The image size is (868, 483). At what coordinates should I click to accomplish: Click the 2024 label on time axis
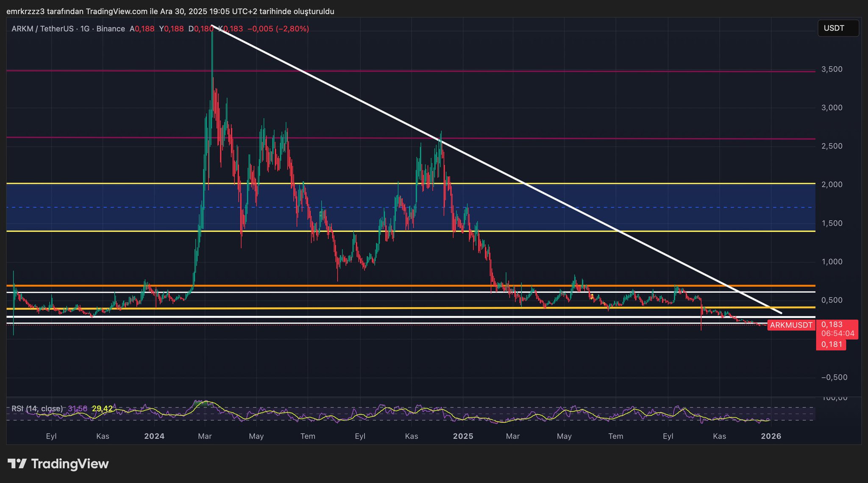[x=154, y=436]
